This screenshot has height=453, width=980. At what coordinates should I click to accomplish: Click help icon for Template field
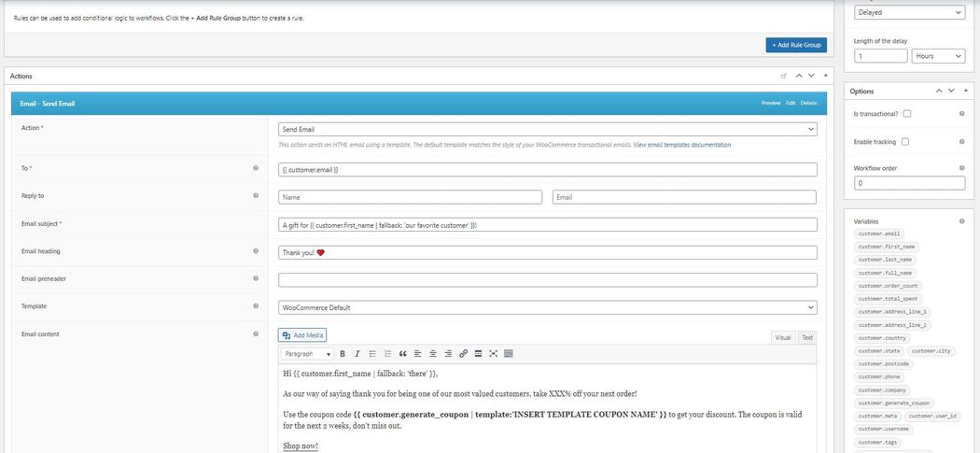coord(256,306)
